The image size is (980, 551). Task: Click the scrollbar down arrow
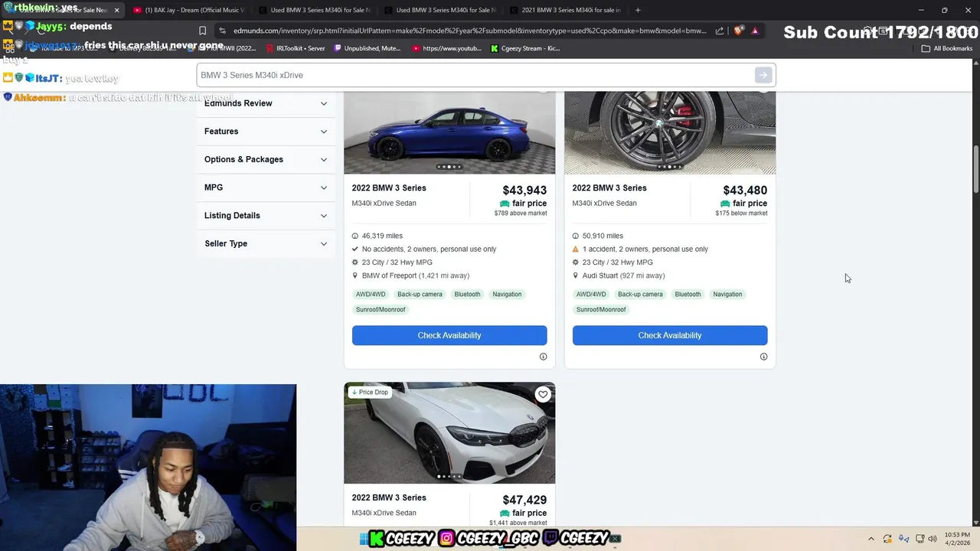[975, 523]
